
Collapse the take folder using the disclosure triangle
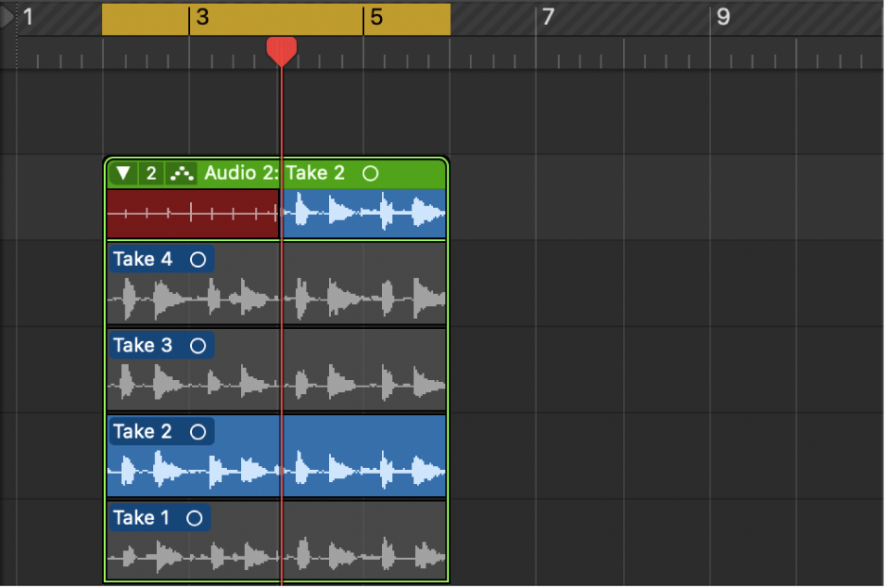click(122, 173)
